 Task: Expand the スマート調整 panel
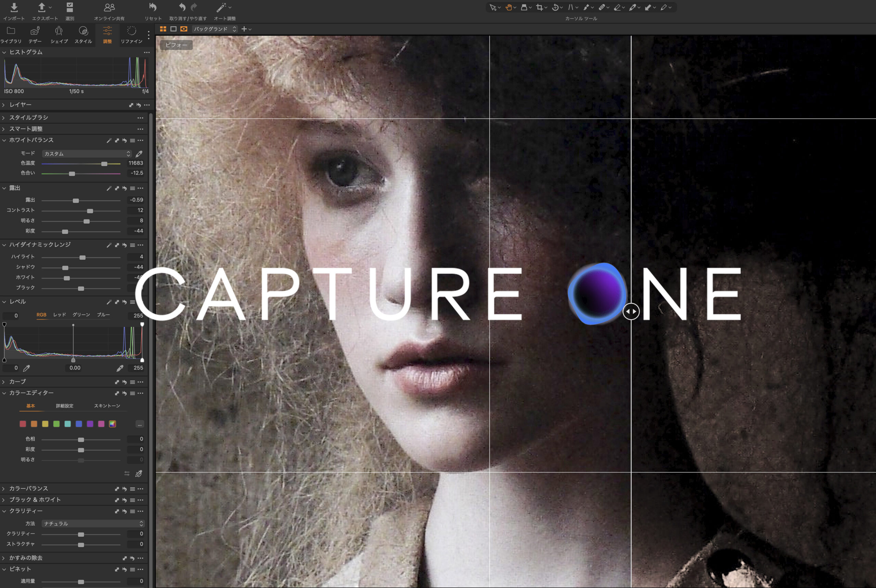pyautogui.click(x=3, y=129)
